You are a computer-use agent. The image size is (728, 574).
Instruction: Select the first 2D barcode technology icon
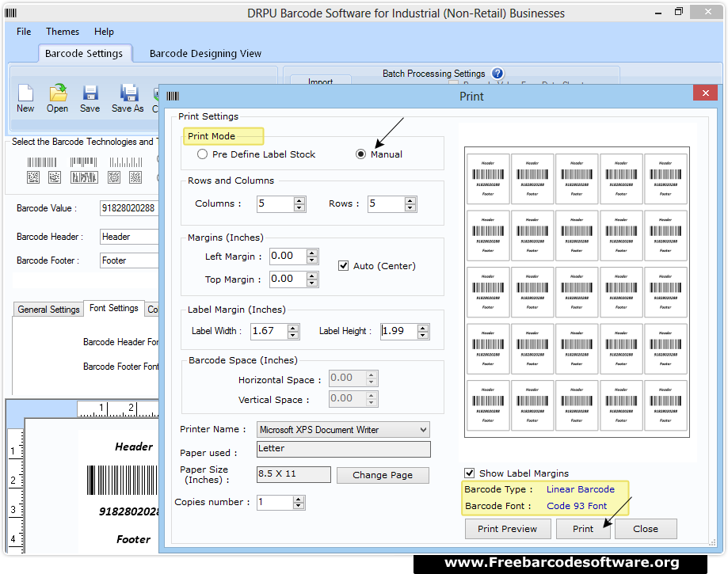coord(33,177)
